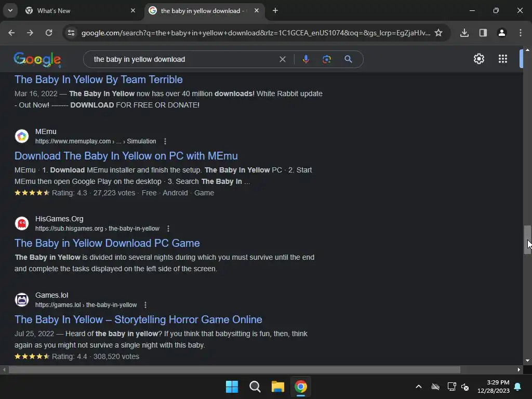Click the Google search input field

[x=183, y=59]
